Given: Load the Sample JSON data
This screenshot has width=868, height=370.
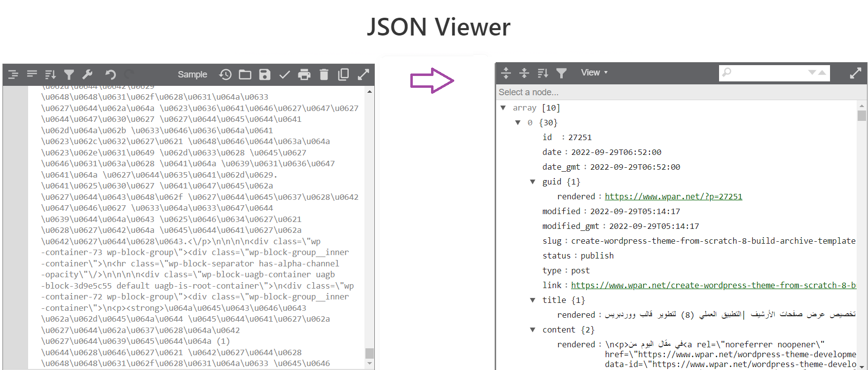Looking at the screenshot, I should (x=192, y=74).
